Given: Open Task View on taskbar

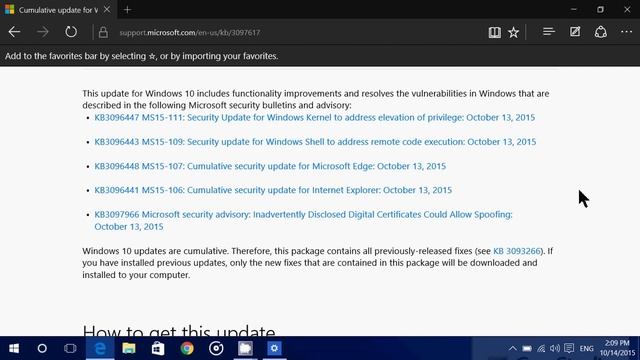Looking at the screenshot, I should pos(70,348).
